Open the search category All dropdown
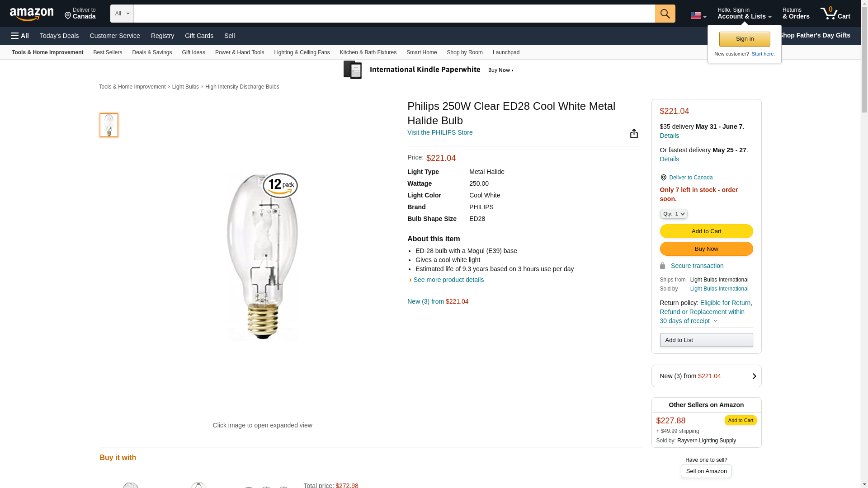Screen dimensions: 868x488 coord(122,14)
